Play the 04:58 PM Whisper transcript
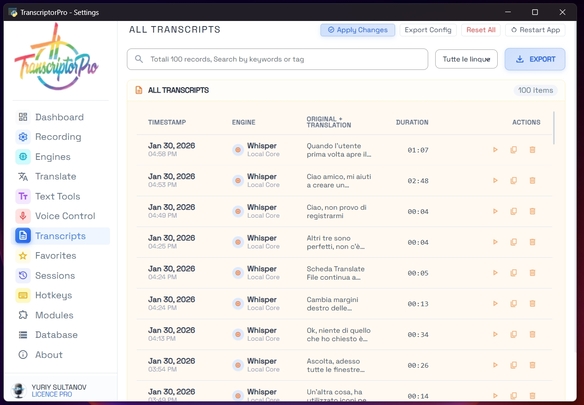Viewport: 584px width, 405px height. (495, 150)
